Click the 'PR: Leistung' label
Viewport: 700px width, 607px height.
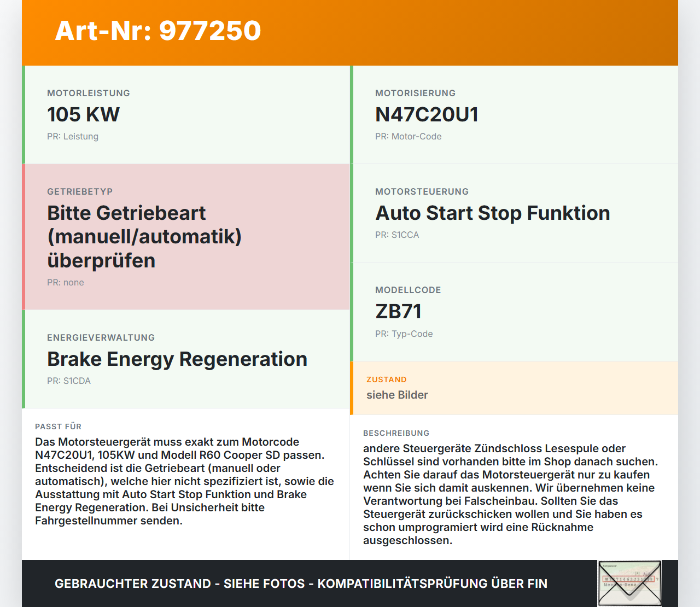pos(73,137)
